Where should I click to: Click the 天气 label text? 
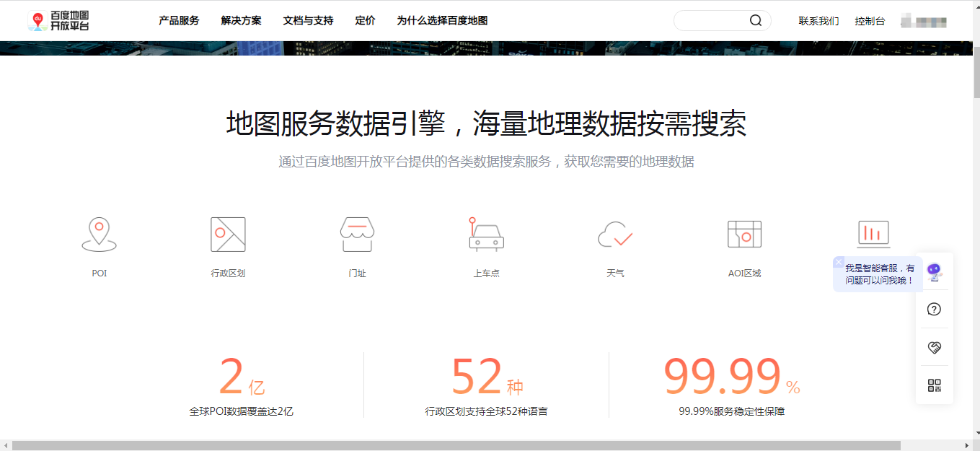click(615, 273)
